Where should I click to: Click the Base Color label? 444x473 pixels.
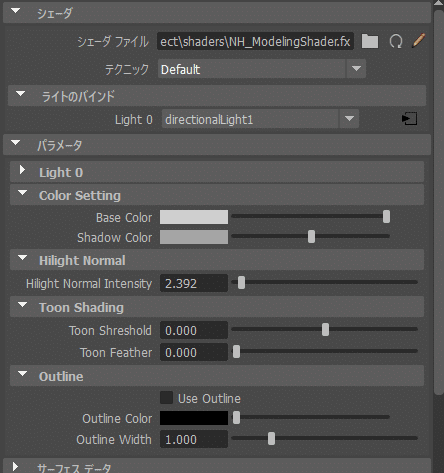tap(124, 218)
